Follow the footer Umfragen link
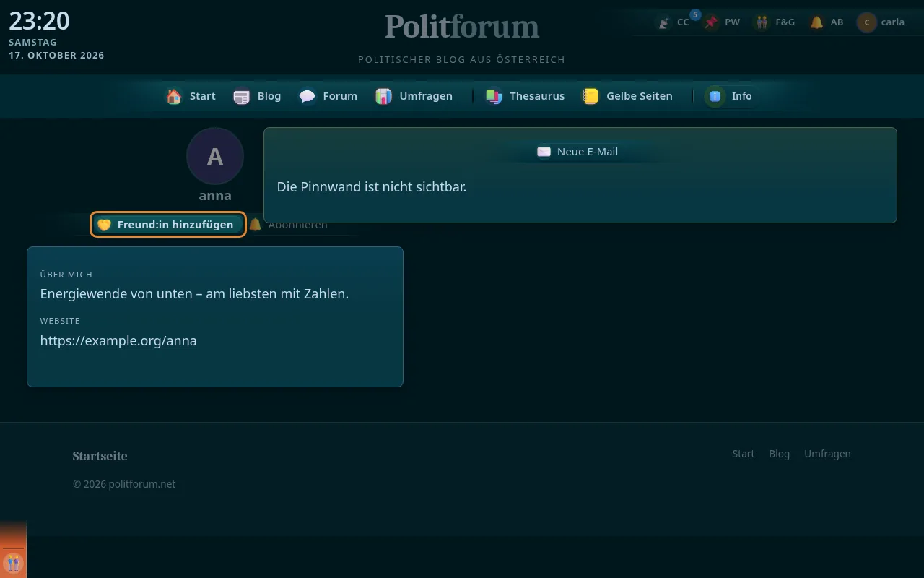Image resolution: width=924 pixels, height=578 pixels. pos(827,454)
